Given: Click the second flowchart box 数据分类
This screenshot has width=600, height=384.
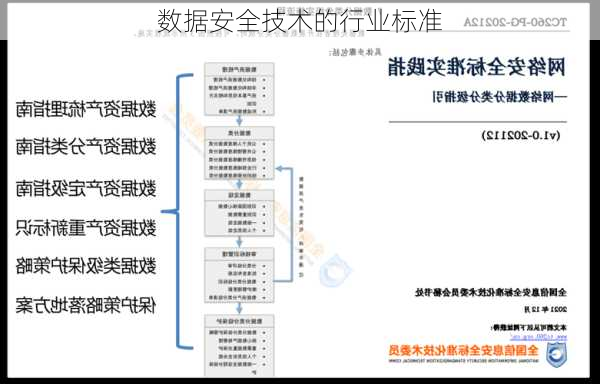Looking at the screenshot, I should tap(239, 153).
